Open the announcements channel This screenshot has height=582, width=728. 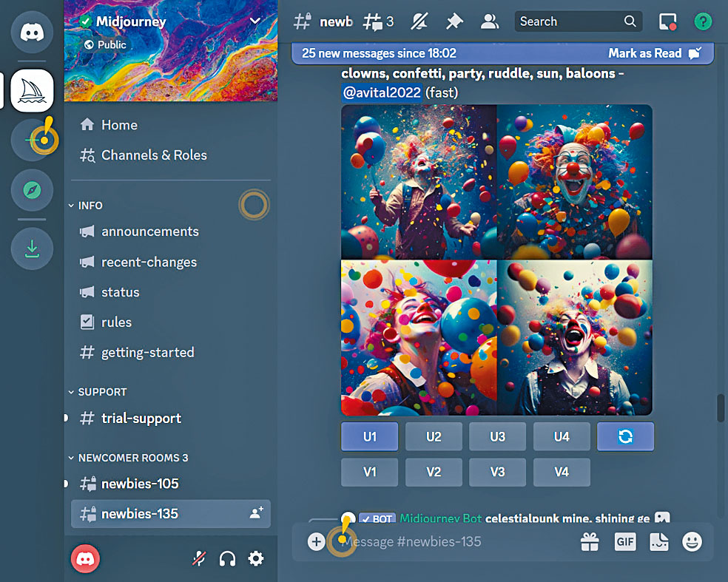[x=149, y=231]
